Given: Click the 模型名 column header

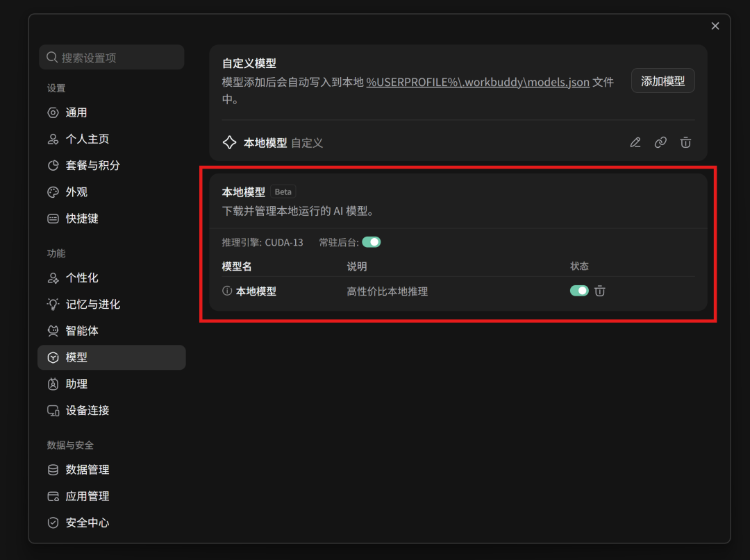Looking at the screenshot, I should point(237,266).
